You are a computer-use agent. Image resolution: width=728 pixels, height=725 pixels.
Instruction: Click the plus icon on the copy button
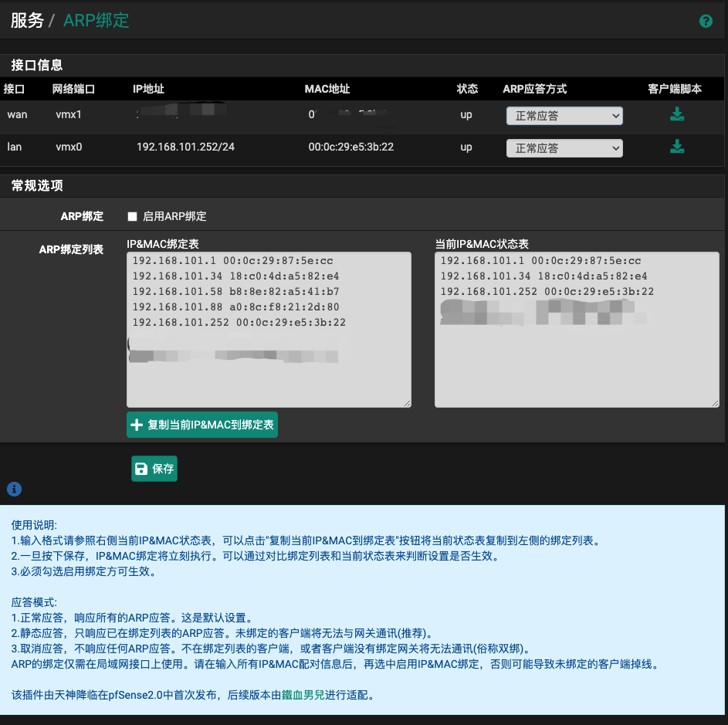pyautogui.click(x=137, y=425)
